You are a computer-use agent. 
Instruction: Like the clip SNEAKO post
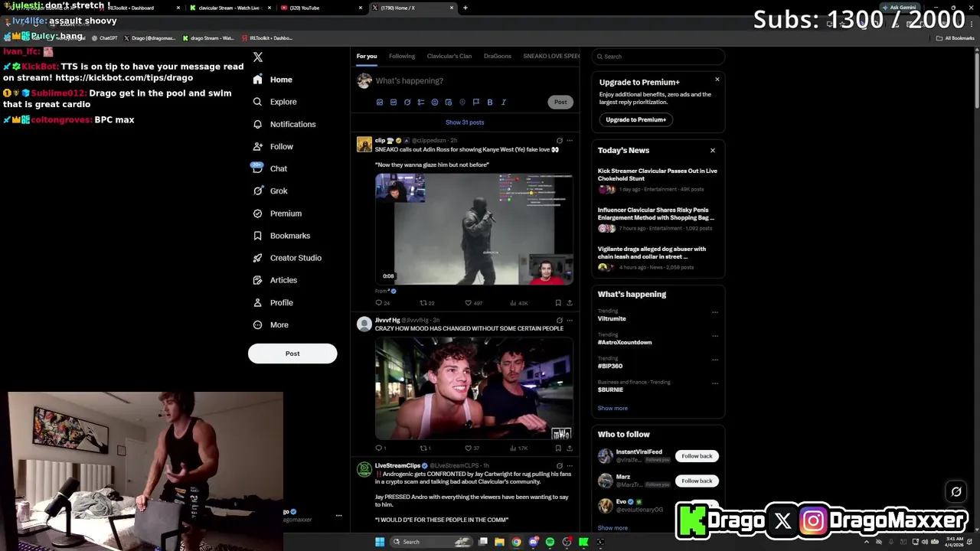[x=473, y=303]
